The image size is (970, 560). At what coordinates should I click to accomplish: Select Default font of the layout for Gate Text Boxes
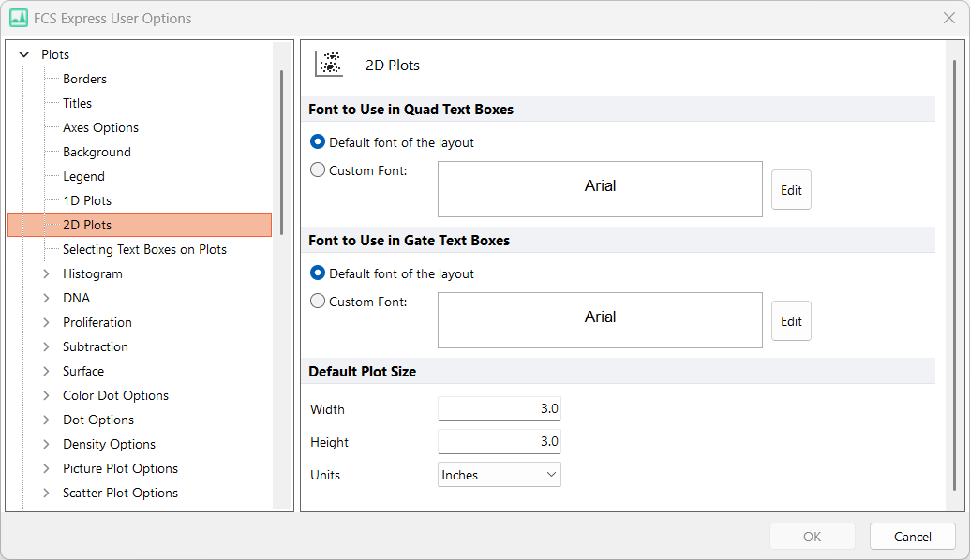coord(318,273)
